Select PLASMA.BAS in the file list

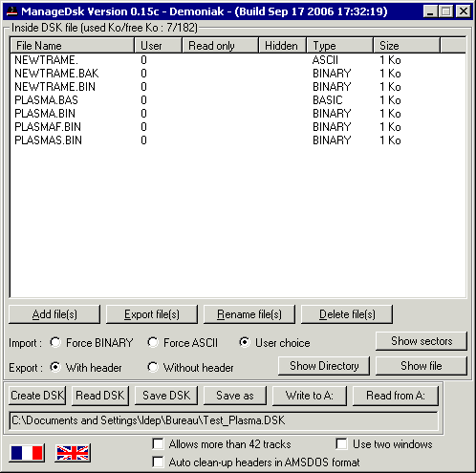47,100
